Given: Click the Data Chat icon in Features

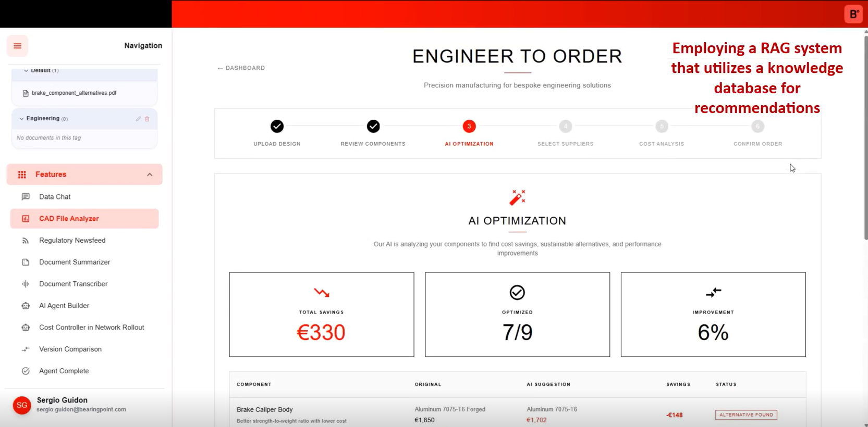Looking at the screenshot, I should click(26, 197).
